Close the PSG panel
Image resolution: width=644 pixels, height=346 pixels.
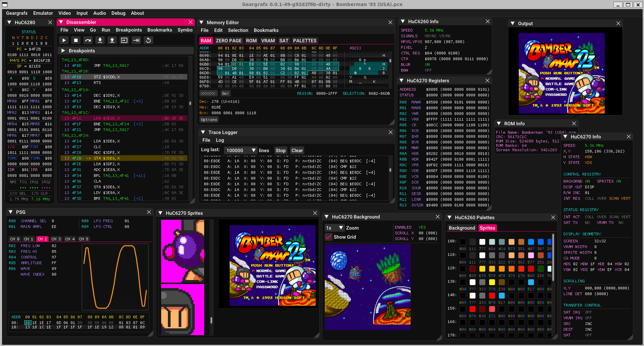(x=149, y=212)
